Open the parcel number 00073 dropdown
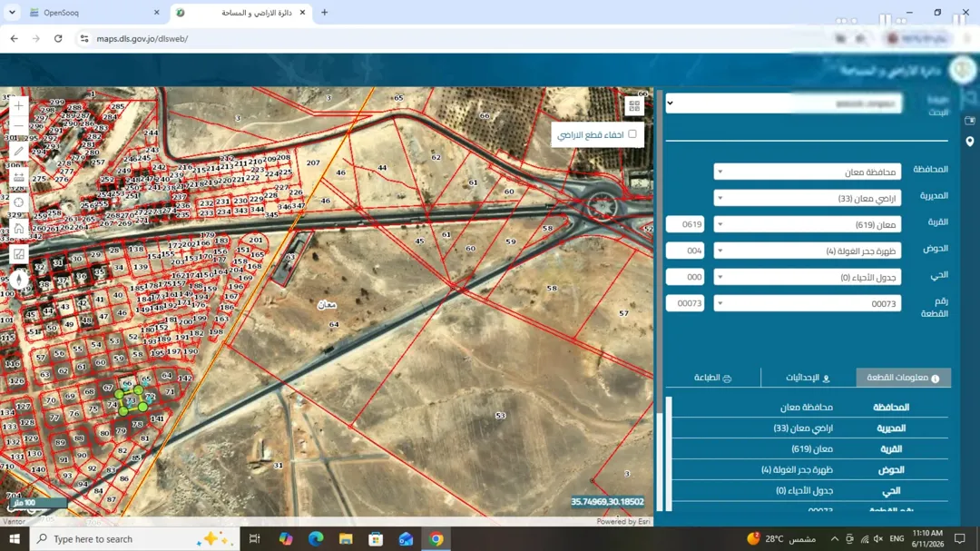 coord(807,303)
